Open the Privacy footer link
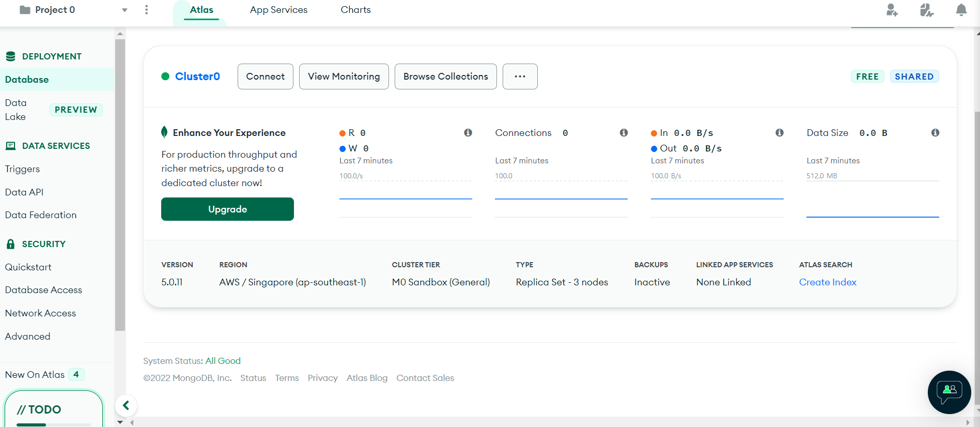This screenshot has height=427, width=980. tap(323, 378)
